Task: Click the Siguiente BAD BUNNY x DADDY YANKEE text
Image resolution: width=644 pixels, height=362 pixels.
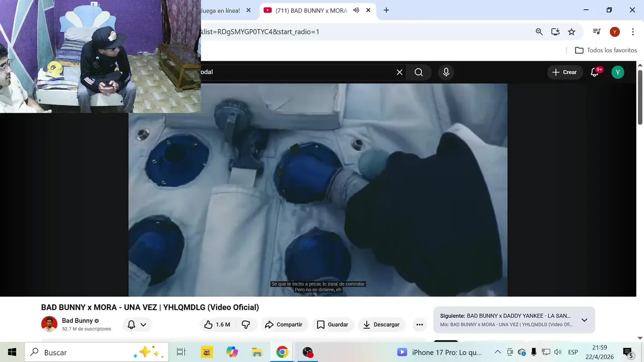Action: pos(505,316)
